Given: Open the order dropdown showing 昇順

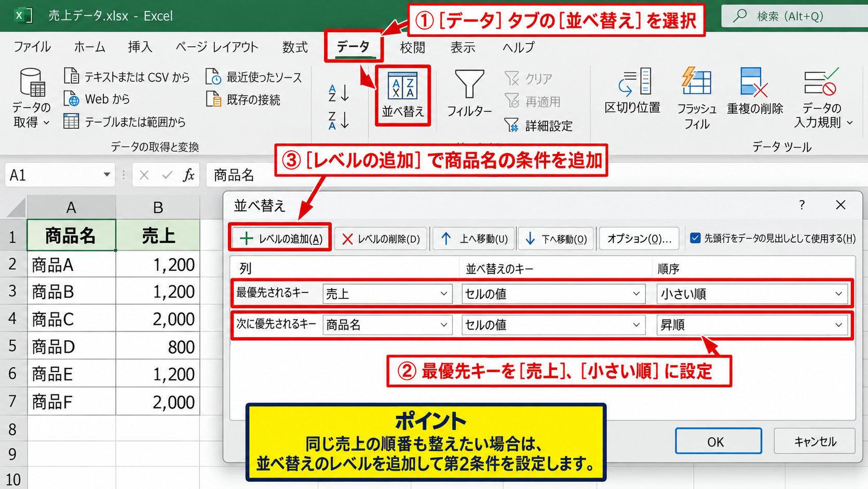Looking at the screenshot, I should click(752, 325).
